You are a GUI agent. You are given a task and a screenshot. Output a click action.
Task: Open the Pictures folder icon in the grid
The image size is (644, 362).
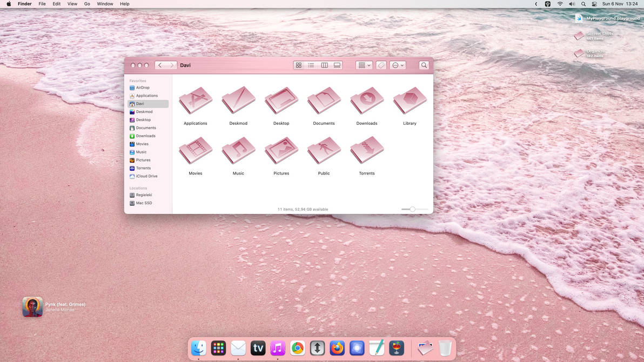coord(281,151)
